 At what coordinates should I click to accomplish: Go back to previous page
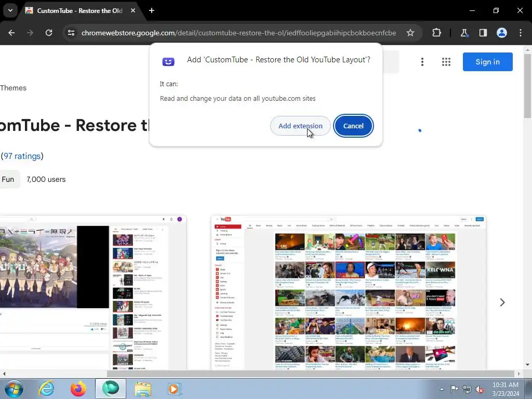point(11,33)
